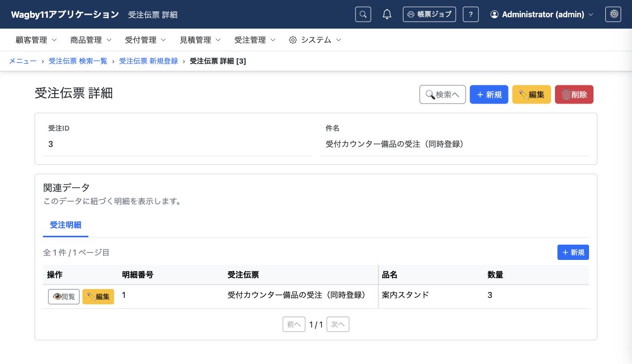Expand the 商品管理 menu

pyautogui.click(x=91, y=40)
